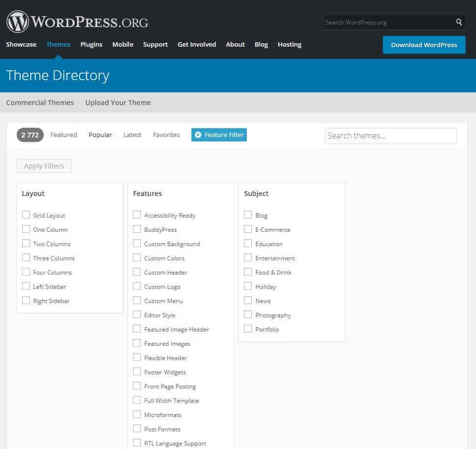The width and height of the screenshot is (476, 449).
Task: Open the Get Involved menu item
Action: coord(197,44)
